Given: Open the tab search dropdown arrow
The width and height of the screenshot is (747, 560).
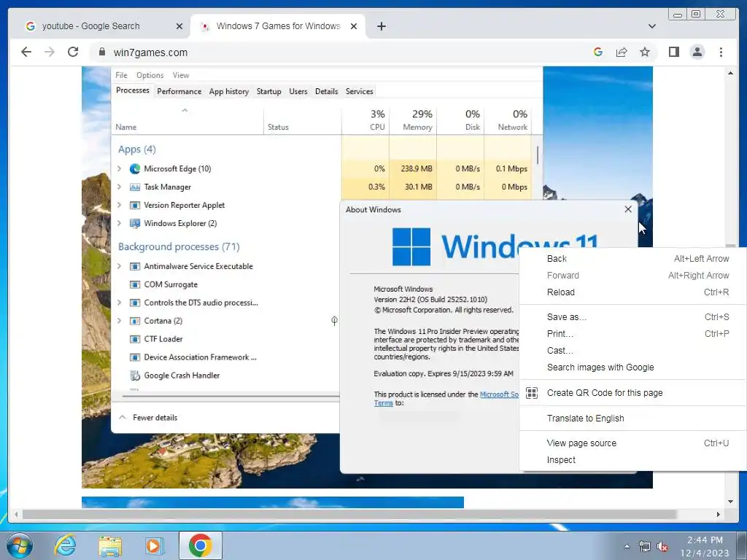Looking at the screenshot, I should pyautogui.click(x=651, y=26).
